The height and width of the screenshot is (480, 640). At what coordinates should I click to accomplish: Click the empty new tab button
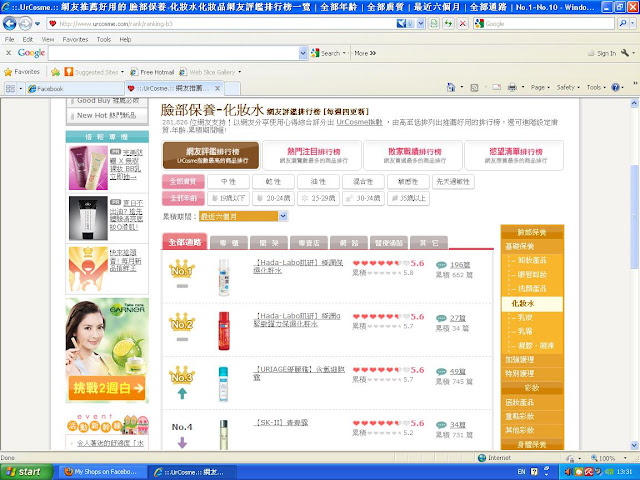(x=232, y=89)
